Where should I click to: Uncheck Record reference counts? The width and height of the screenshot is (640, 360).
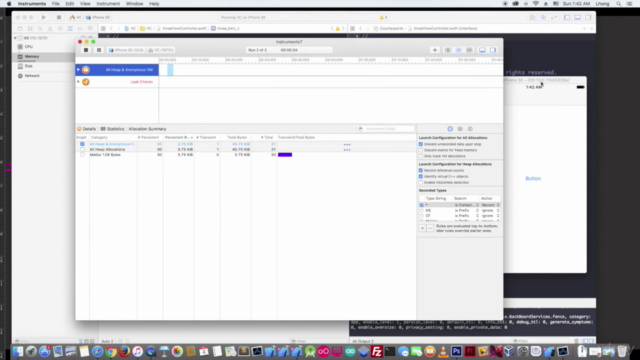(x=421, y=171)
